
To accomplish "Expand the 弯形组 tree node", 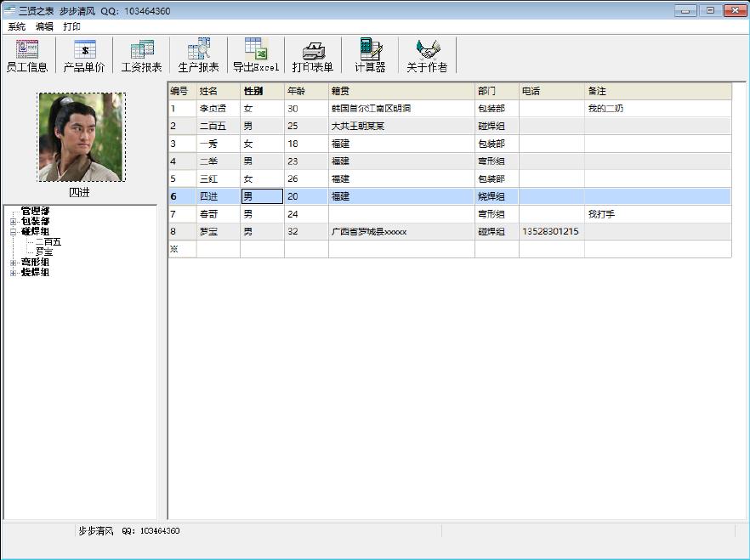I will pos(13,263).
